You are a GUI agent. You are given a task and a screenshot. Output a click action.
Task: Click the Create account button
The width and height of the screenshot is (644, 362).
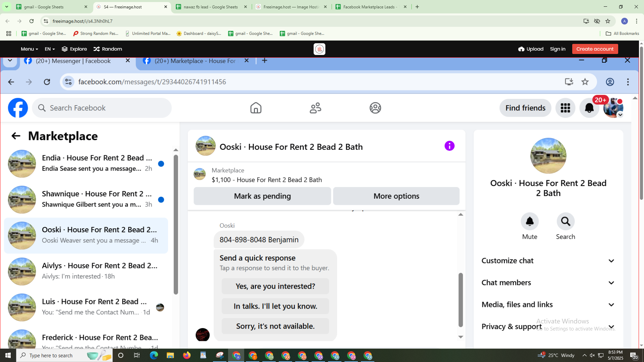point(595,49)
